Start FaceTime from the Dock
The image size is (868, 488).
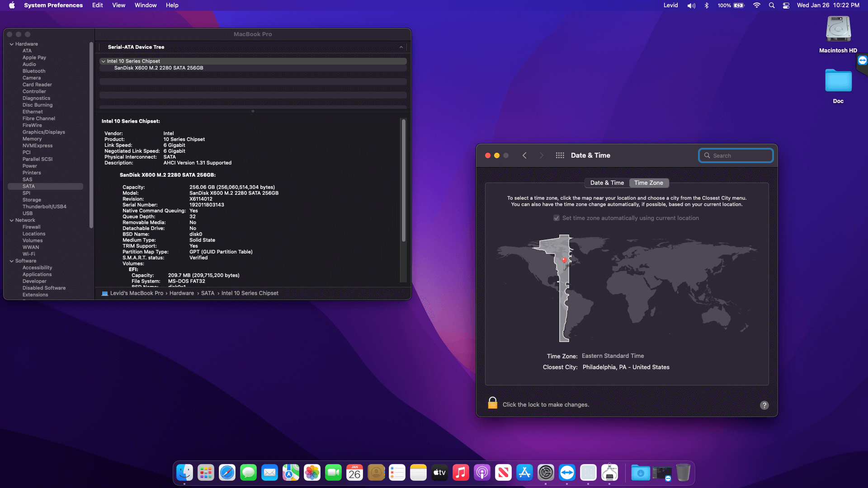click(x=333, y=473)
